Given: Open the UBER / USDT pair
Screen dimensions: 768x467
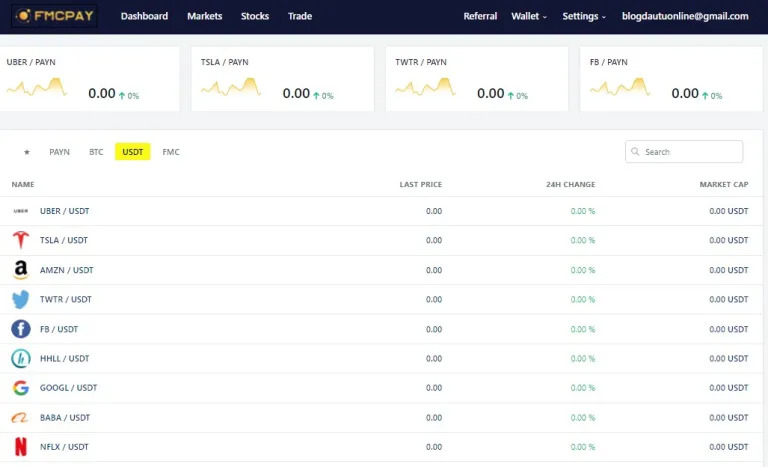Looking at the screenshot, I should [x=65, y=211].
